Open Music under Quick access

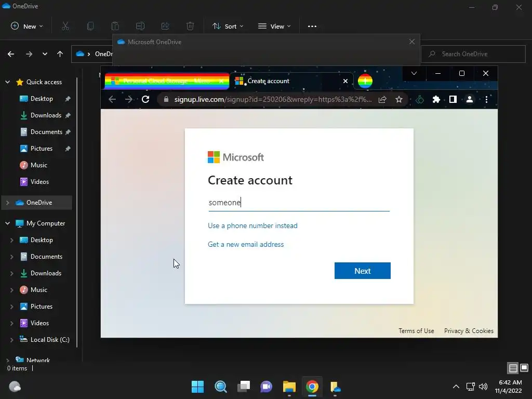pyautogui.click(x=38, y=165)
